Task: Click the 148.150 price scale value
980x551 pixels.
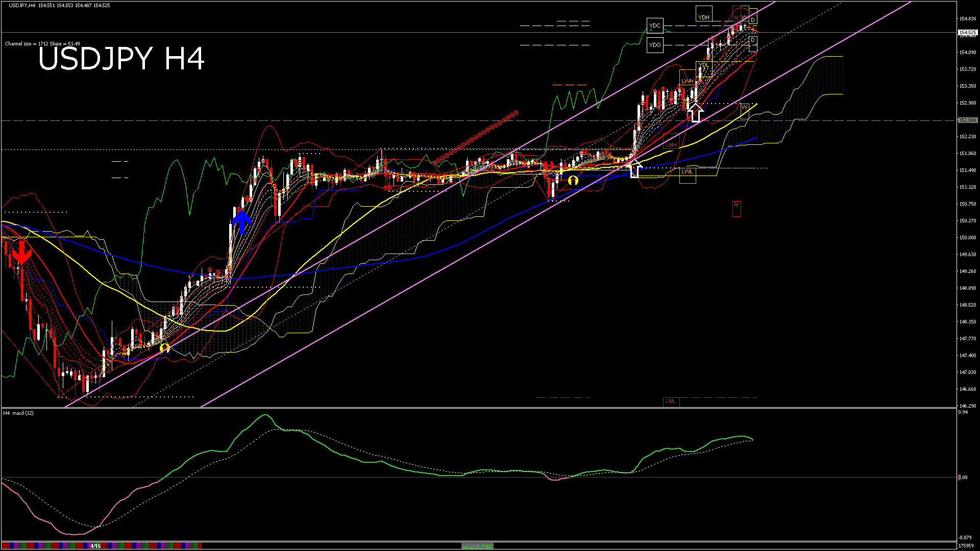Action: 968,322
